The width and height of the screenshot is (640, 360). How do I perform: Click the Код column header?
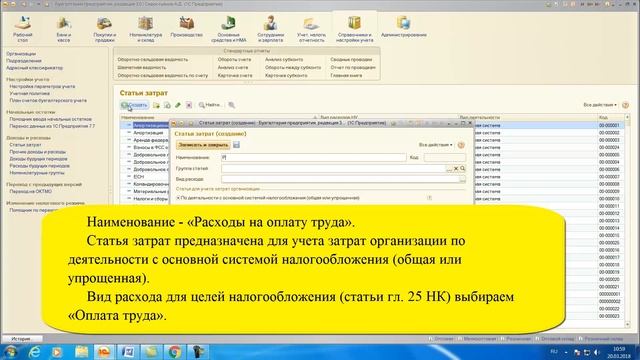[611, 118]
